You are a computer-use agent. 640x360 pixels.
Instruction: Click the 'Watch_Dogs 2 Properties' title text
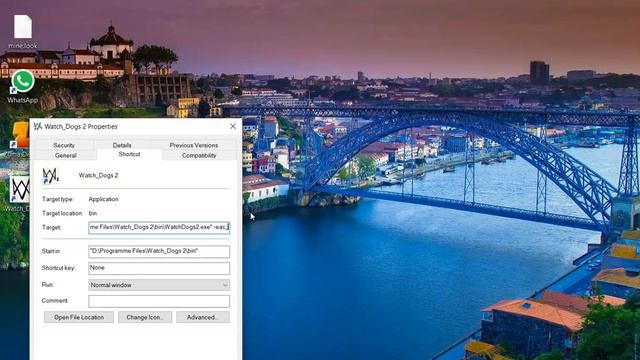pyautogui.click(x=81, y=127)
